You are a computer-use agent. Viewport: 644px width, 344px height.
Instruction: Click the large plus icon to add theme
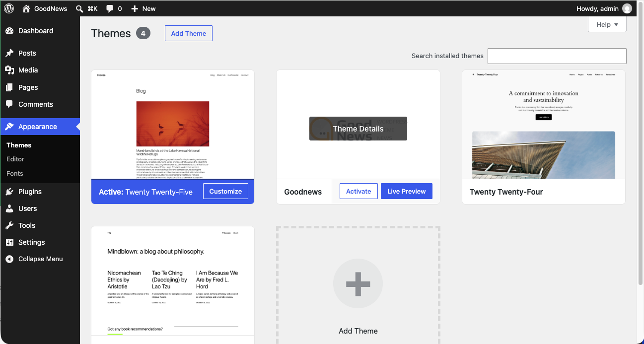(x=358, y=284)
